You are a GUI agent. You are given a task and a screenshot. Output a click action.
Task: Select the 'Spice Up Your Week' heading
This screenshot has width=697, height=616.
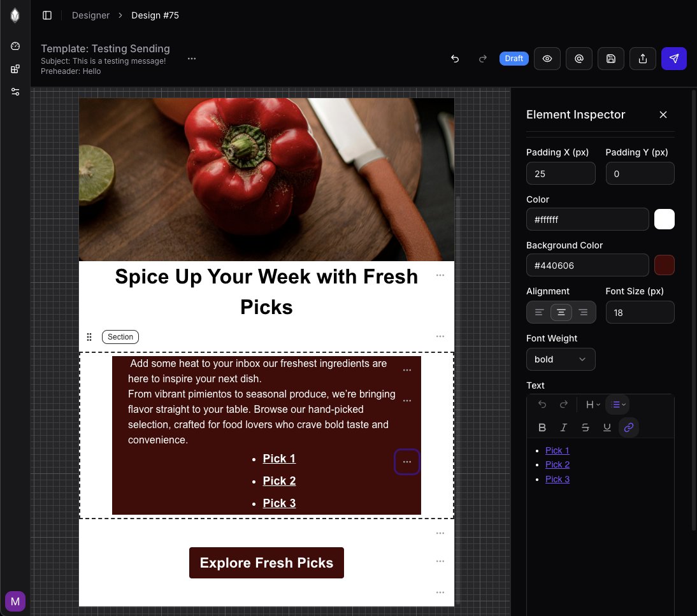[x=266, y=292]
